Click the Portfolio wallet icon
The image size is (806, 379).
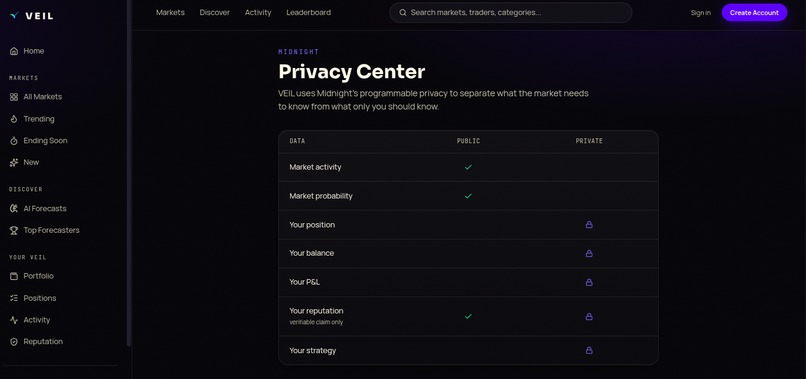(x=14, y=276)
